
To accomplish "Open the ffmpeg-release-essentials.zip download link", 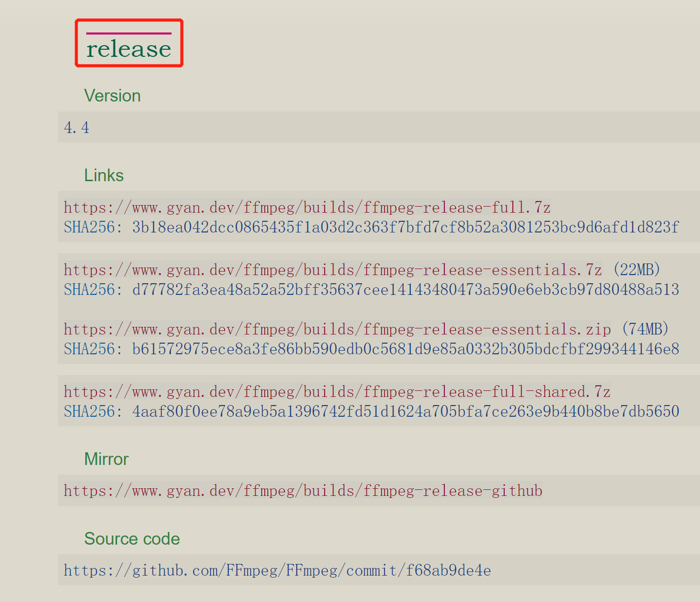I will tap(337, 329).
